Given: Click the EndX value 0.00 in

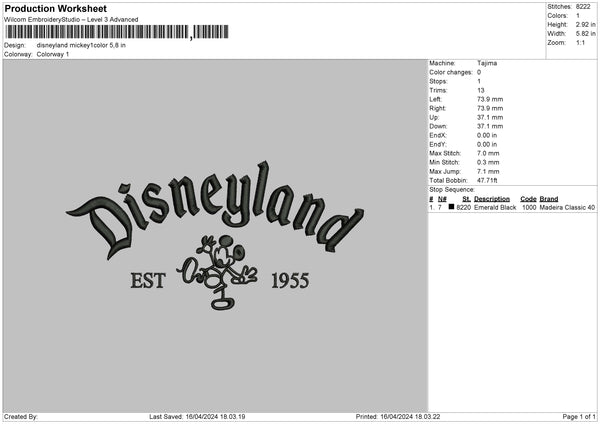Looking at the screenshot, I should point(487,135).
